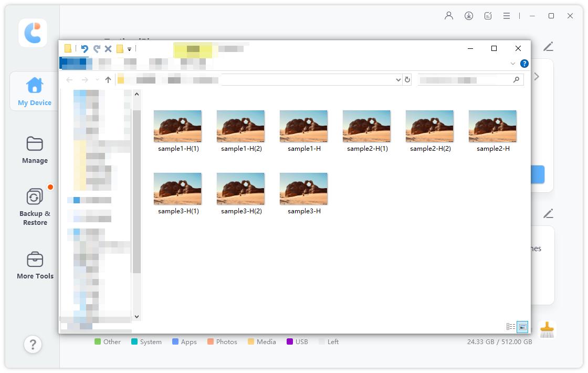588x373 pixels.
Task: Open the download manager icon
Action: coord(469,16)
